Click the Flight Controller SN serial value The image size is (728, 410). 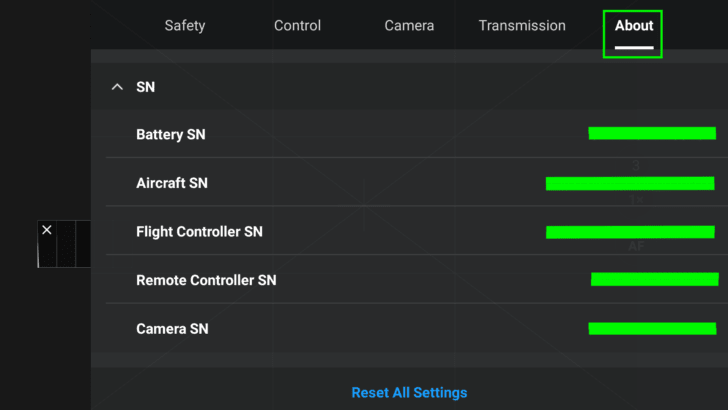630,232
